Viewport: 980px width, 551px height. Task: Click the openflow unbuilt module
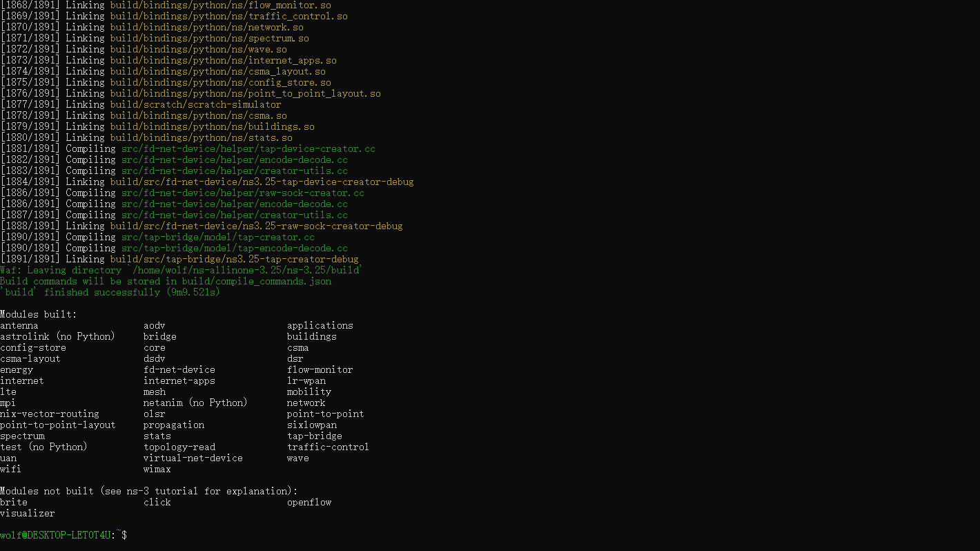[x=309, y=502]
